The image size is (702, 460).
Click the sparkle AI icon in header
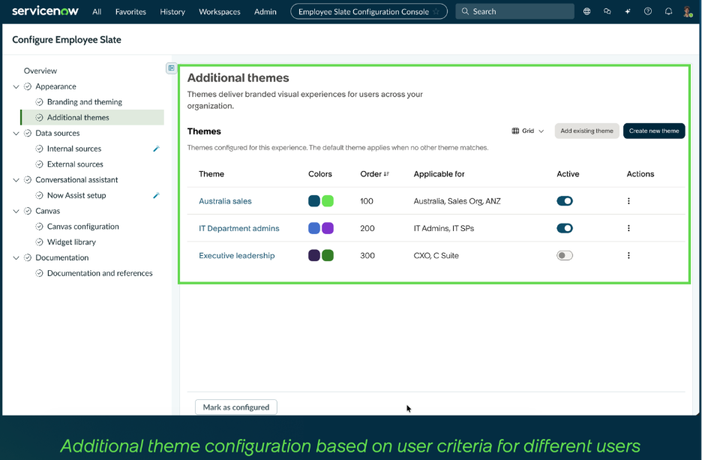[x=628, y=12]
